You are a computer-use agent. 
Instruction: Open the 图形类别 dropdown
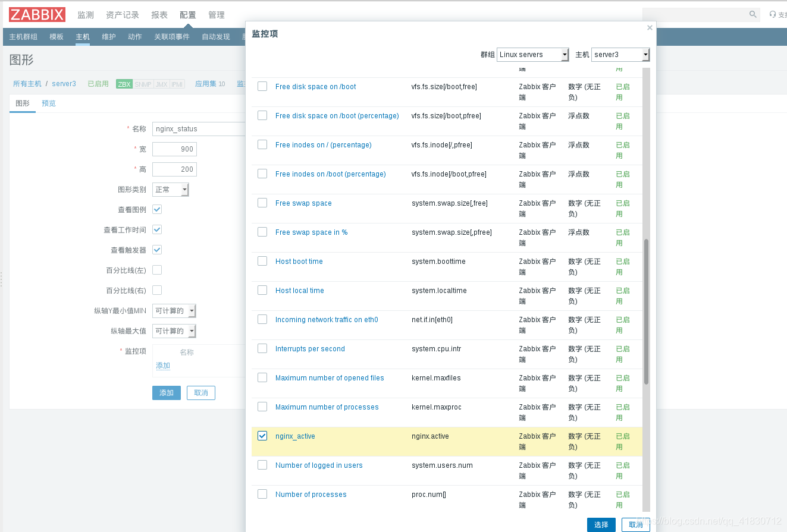171,190
